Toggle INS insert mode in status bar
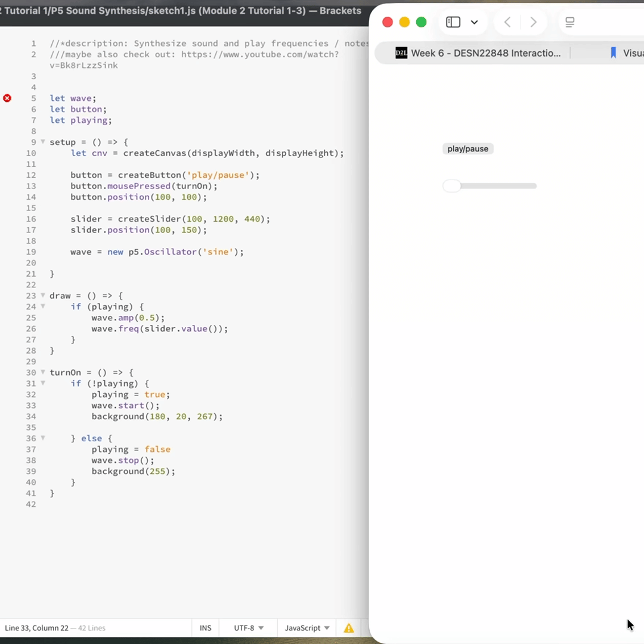644x644 pixels. (205, 628)
